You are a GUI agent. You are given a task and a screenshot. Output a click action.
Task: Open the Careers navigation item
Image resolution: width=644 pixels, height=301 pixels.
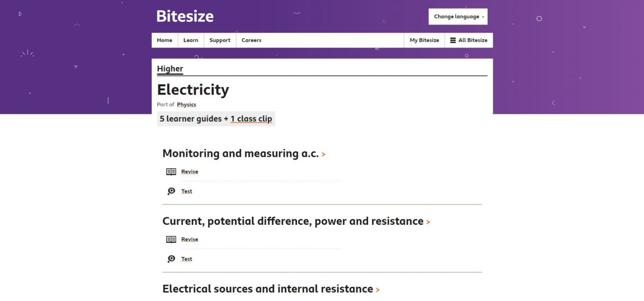(251, 40)
